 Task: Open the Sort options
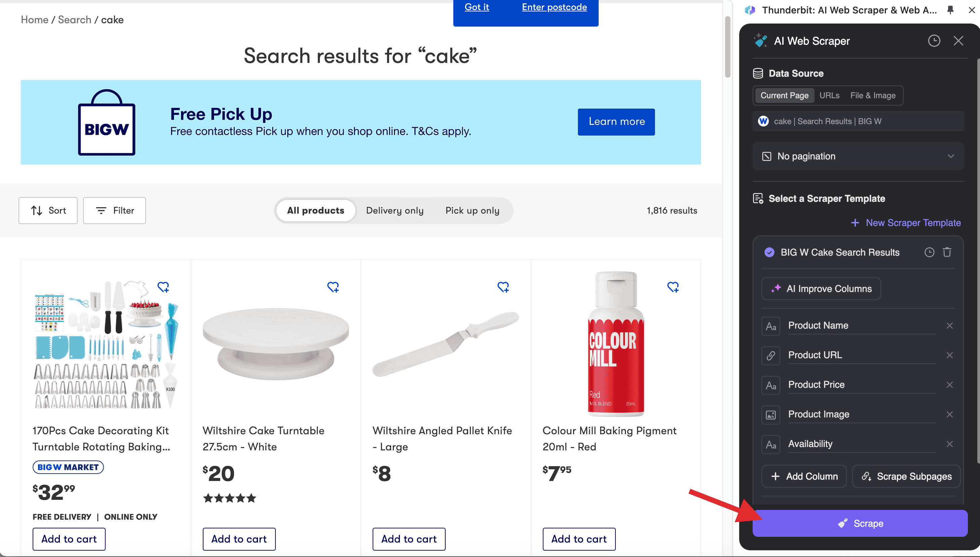[48, 211]
